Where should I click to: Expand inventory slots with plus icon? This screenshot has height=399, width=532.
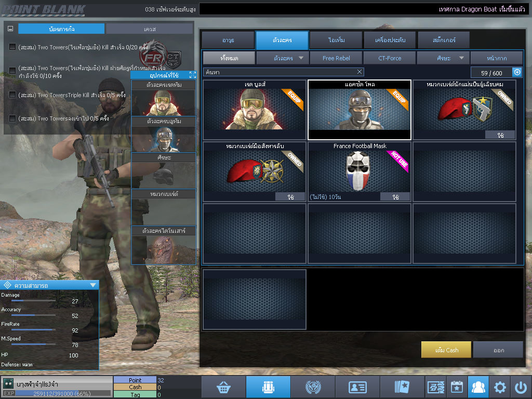pyautogui.click(x=517, y=72)
